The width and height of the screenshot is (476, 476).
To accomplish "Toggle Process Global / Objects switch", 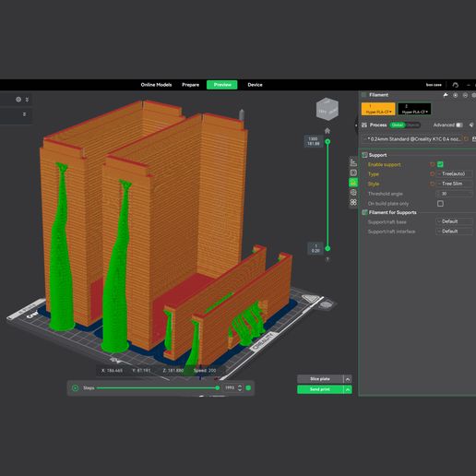I will point(405,125).
